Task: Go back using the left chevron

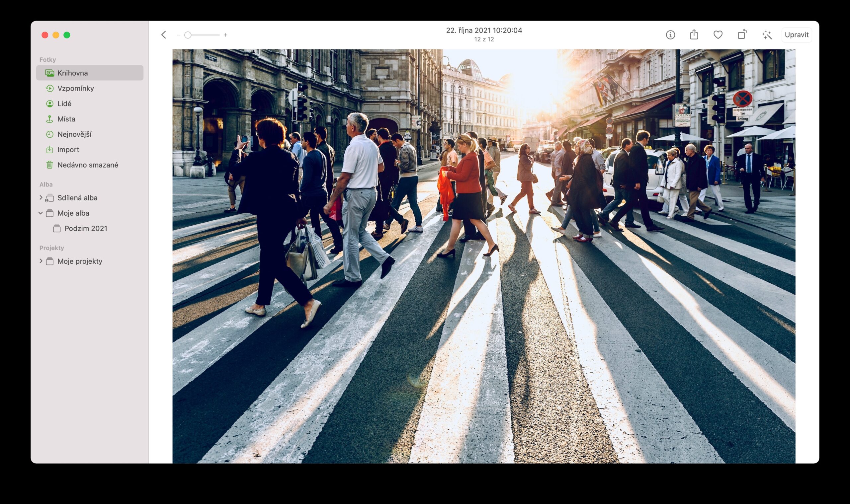Action: [164, 35]
